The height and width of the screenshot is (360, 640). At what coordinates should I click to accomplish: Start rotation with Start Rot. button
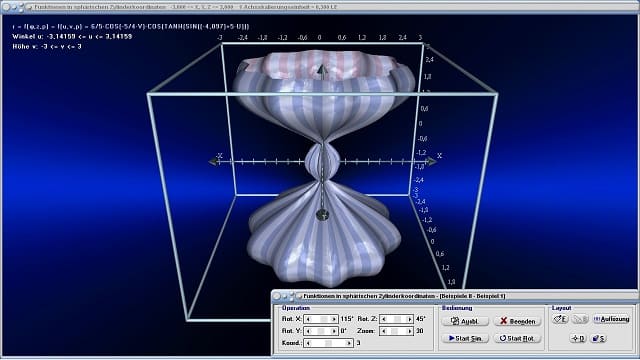[517, 338]
